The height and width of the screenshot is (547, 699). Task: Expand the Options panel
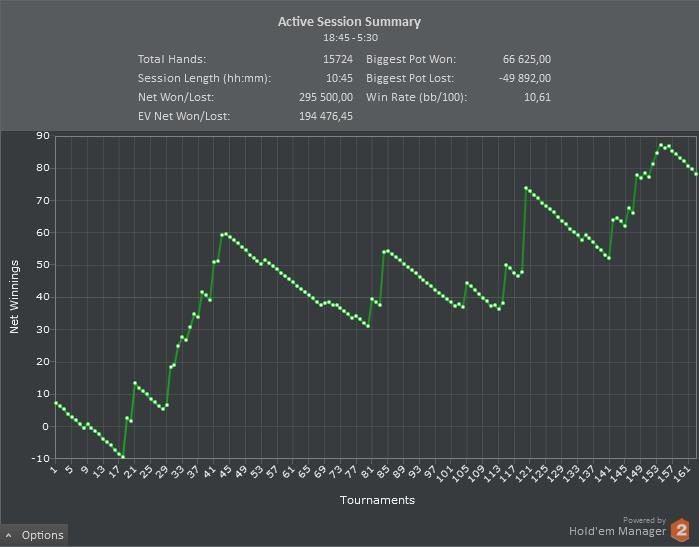pyautogui.click(x=35, y=535)
